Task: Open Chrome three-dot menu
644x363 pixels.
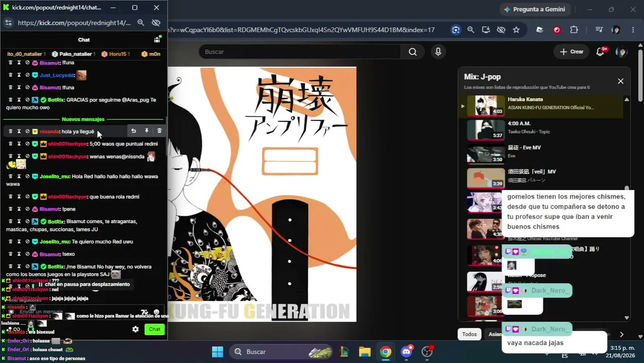Action: coord(633,30)
